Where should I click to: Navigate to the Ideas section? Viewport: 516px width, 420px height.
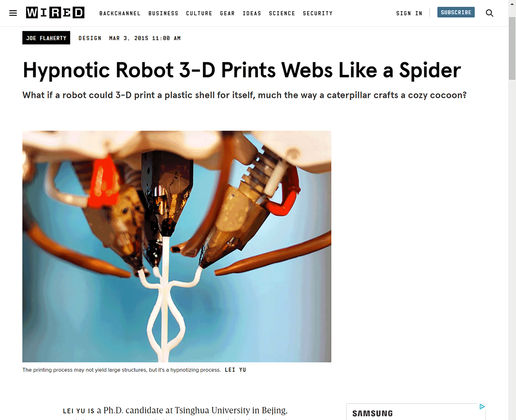click(252, 13)
